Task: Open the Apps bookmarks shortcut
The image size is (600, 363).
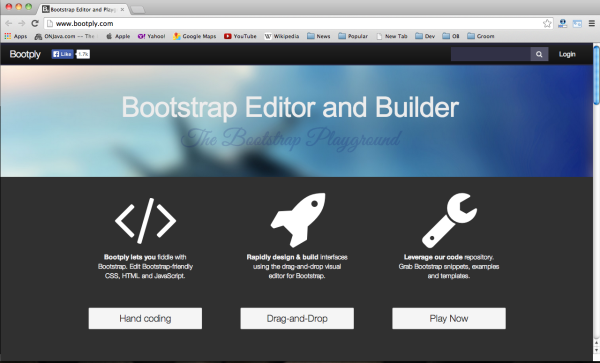Action: pos(16,36)
